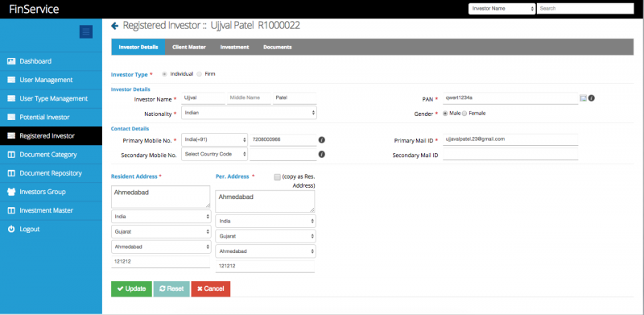
Task: Click the last name field Patel
Action: pyautogui.click(x=295, y=98)
